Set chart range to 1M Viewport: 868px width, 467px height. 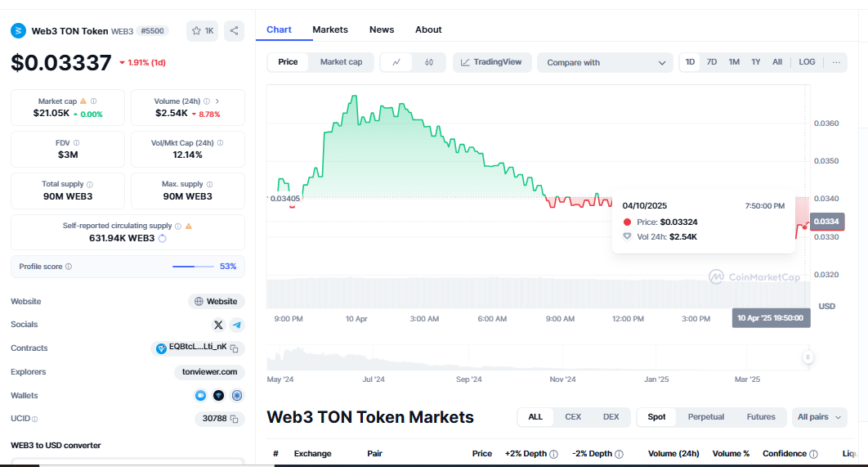pyautogui.click(x=734, y=62)
